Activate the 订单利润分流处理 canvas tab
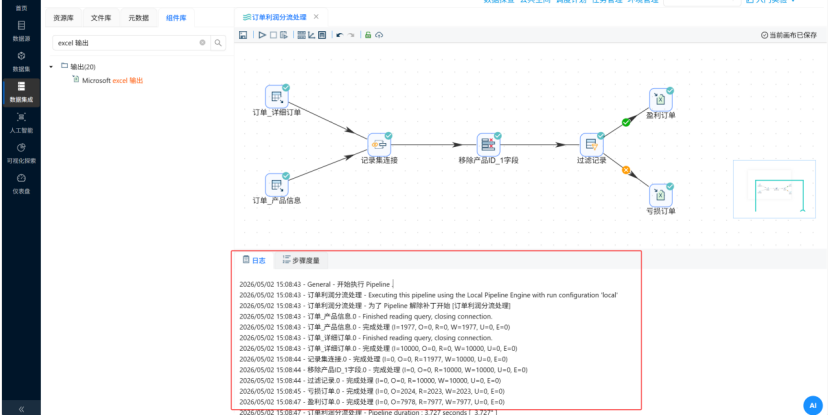Viewport: 830px width, 415px height. coord(274,17)
